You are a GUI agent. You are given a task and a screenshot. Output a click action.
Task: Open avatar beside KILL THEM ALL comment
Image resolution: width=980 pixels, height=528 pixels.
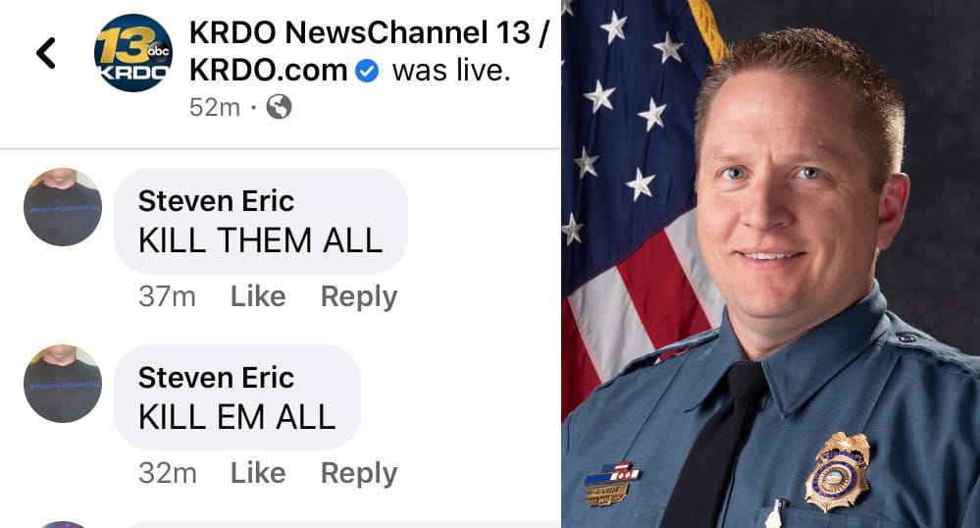[63, 207]
